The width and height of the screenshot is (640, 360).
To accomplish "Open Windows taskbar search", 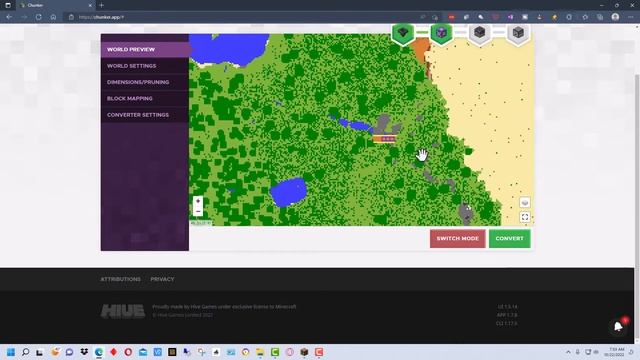I will [25, 352].
